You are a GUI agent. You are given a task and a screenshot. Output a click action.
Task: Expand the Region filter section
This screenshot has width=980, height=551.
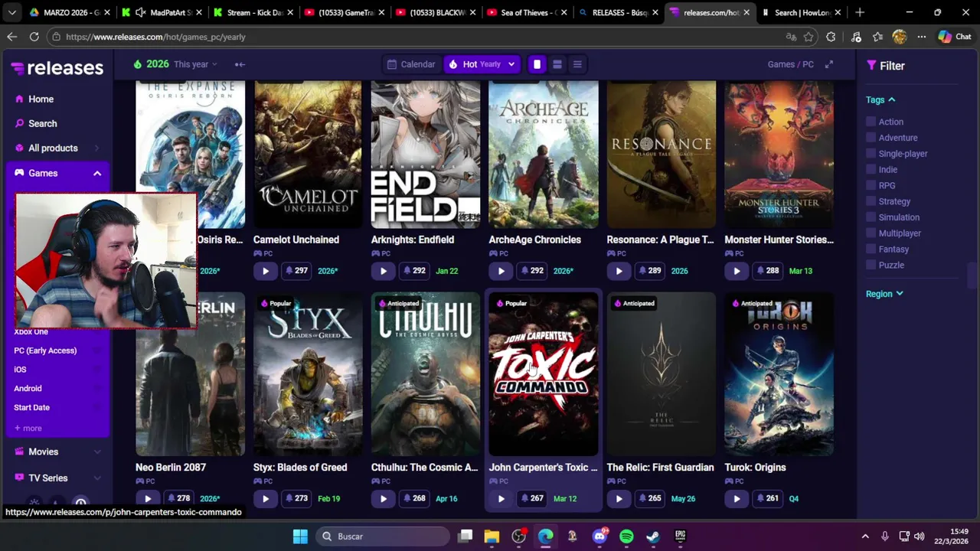(884, 294)
